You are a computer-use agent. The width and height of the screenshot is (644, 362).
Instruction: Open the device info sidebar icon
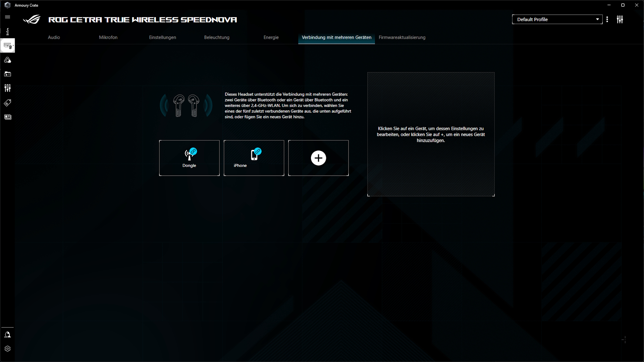click(x=7, y=31)
